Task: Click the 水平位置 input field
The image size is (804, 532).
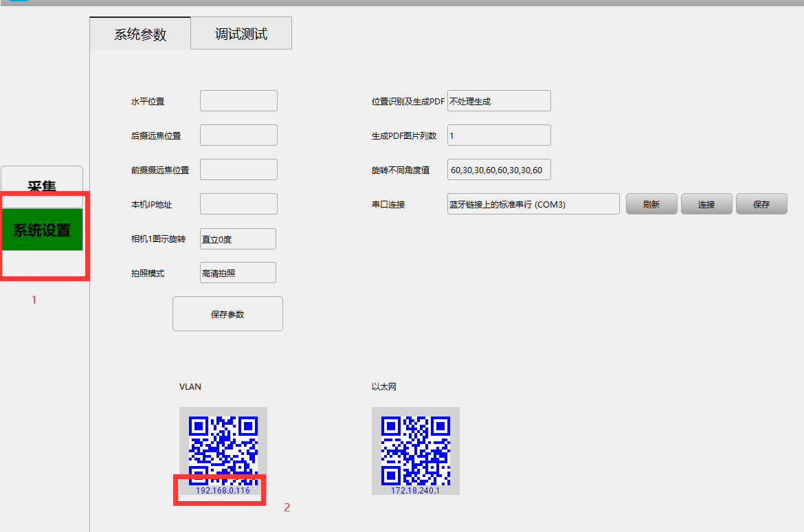Action: pos(238,101)
